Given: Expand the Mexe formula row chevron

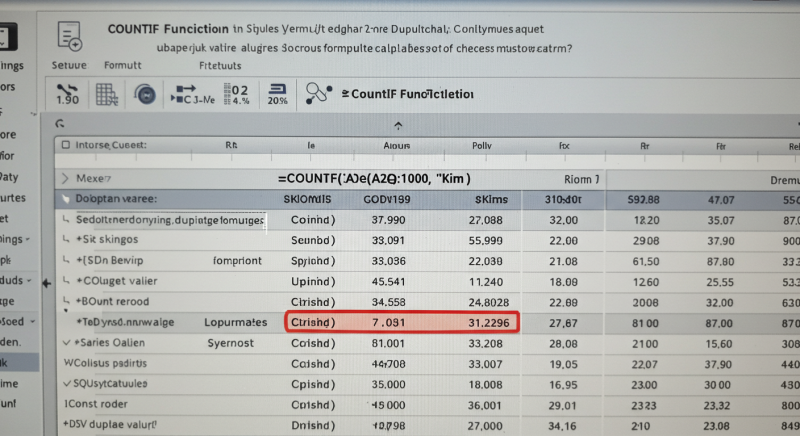Looking at the screenshot, I should (x=65, y=178).
